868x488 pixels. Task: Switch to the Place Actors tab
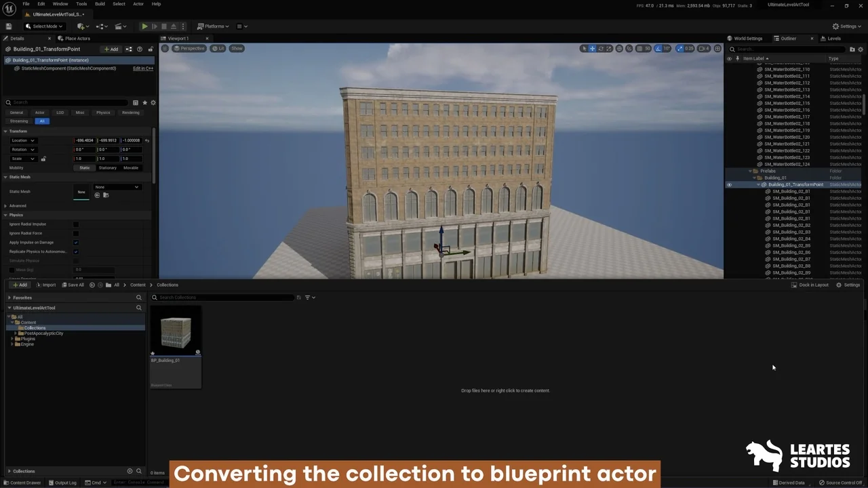point(77,39)
